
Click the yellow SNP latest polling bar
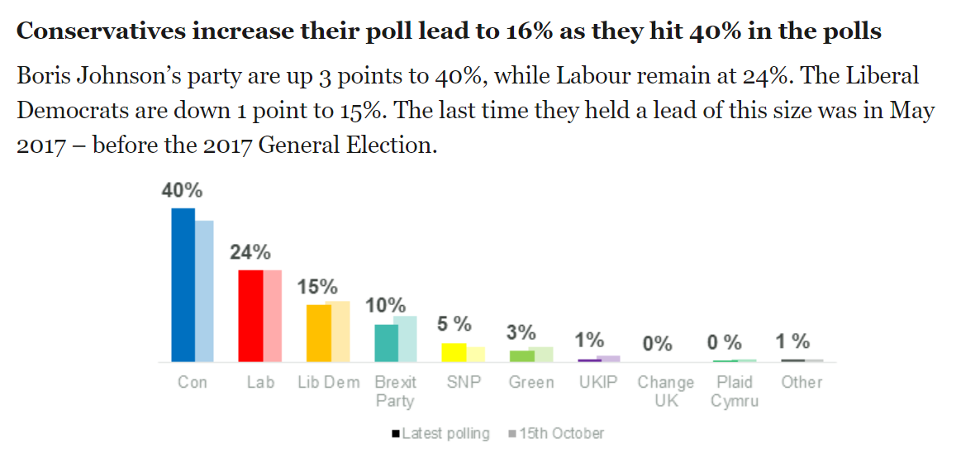454,352
